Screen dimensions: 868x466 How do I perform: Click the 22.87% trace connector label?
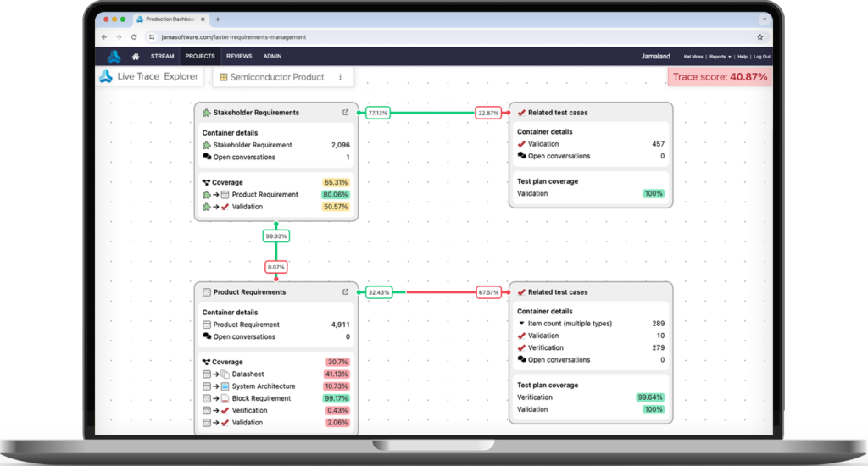[x=488, y=113]
